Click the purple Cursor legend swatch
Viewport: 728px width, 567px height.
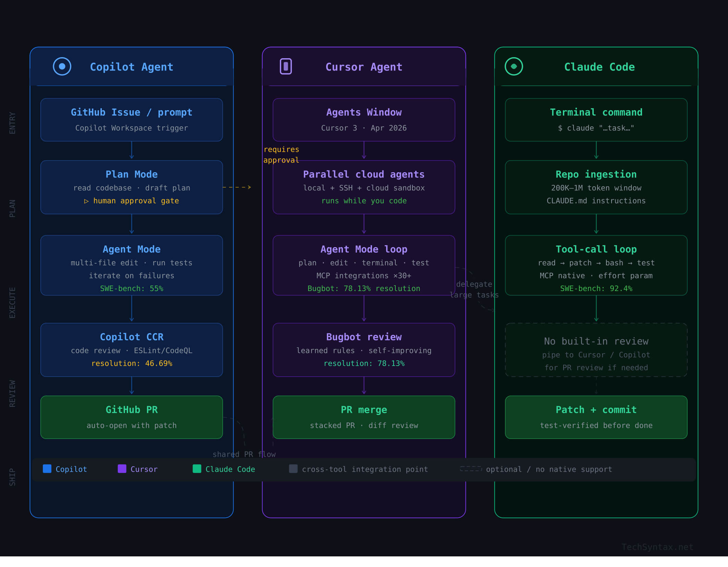[122, 469]
